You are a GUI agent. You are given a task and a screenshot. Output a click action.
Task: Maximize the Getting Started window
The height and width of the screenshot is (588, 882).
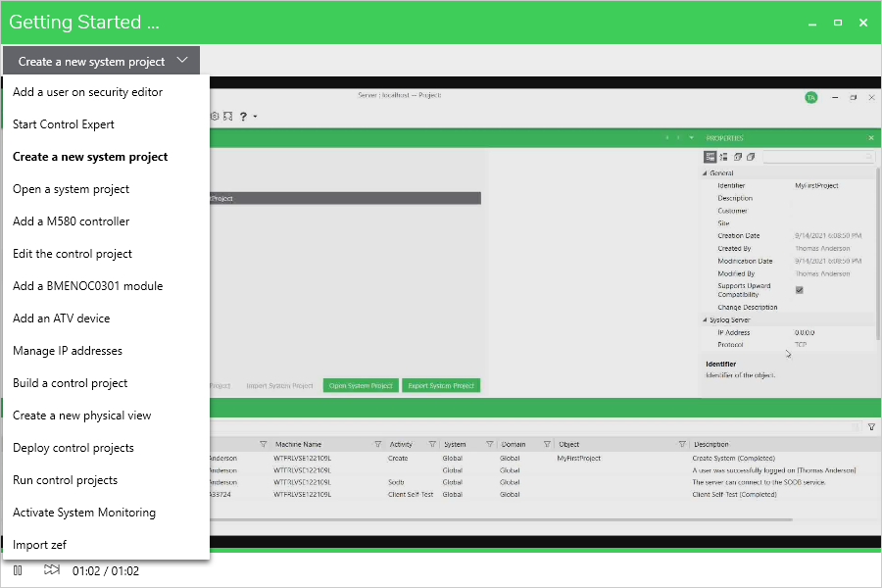(838, 23)
